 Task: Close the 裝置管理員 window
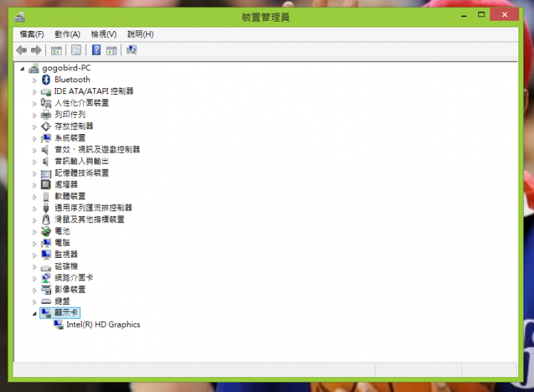504,15
